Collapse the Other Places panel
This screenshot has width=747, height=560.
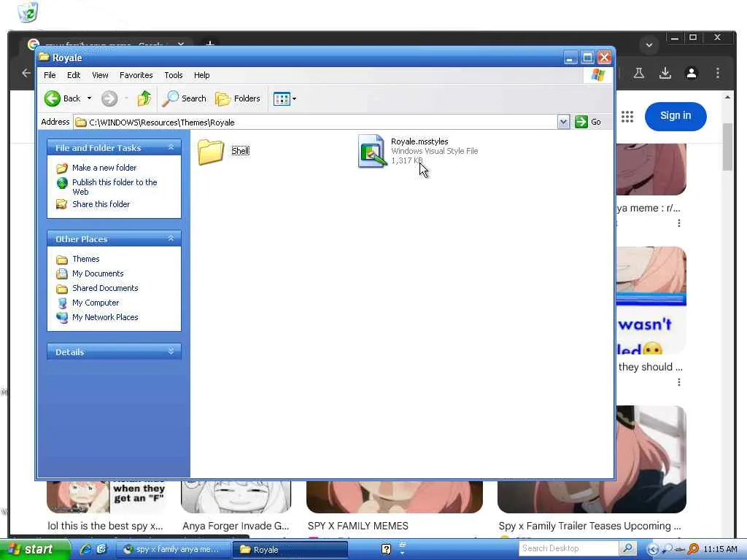click(171, 238)
